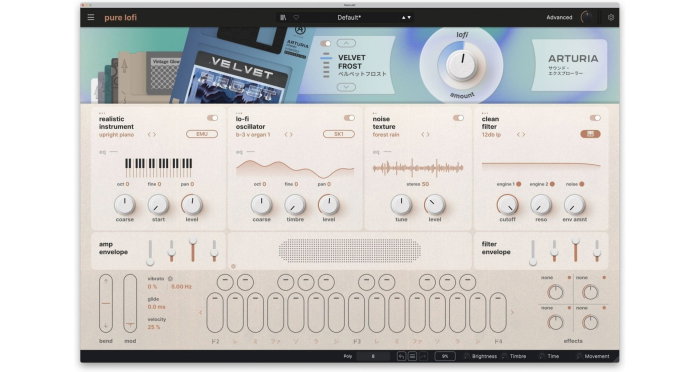The image size is (700, 372).
Task: Step forest rain sample arrows
Action: click(425, 134)
